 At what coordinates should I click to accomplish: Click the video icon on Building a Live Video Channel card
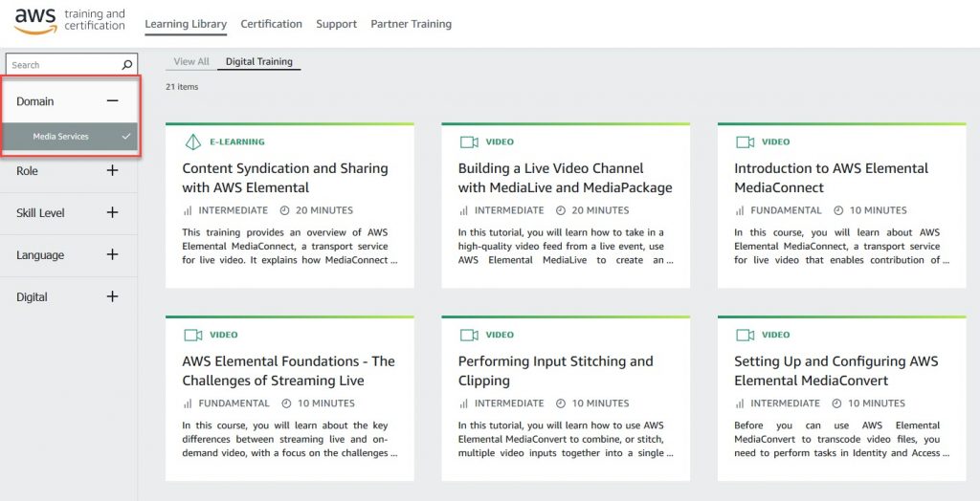click(x=469, y=142)
